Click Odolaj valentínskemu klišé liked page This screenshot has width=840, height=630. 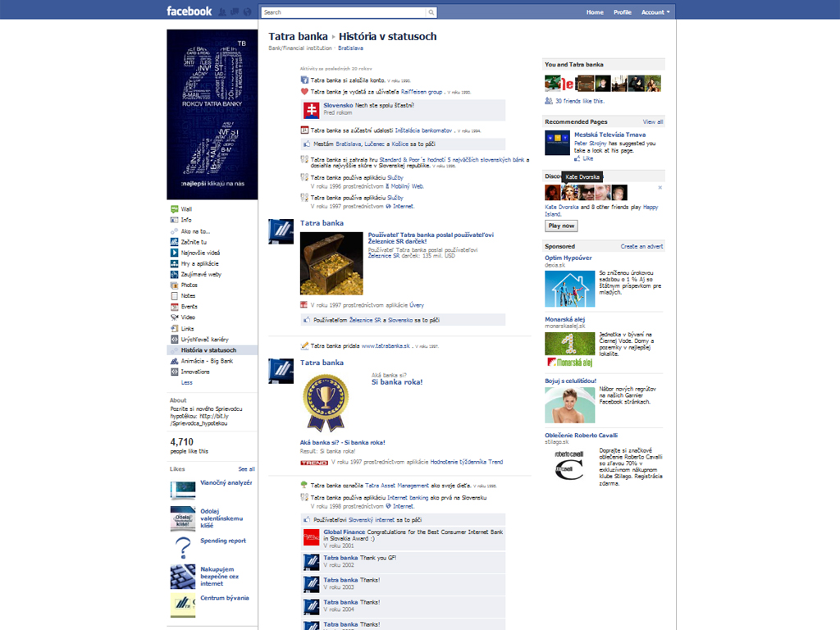point(221,518)
